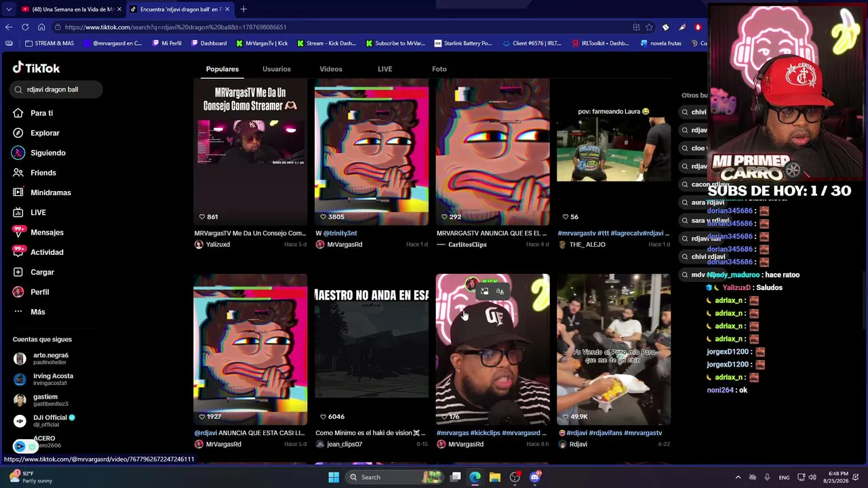Open followed account DJI Official
Image resolution: width=868 pixels, height=488 pixels.
[45, 421]
